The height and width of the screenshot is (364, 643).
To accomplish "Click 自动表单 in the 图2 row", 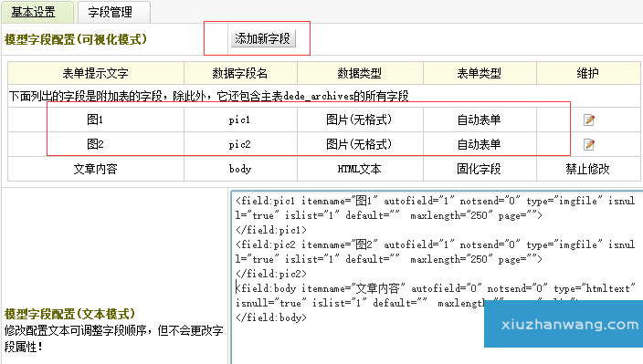I will point(479,144).
